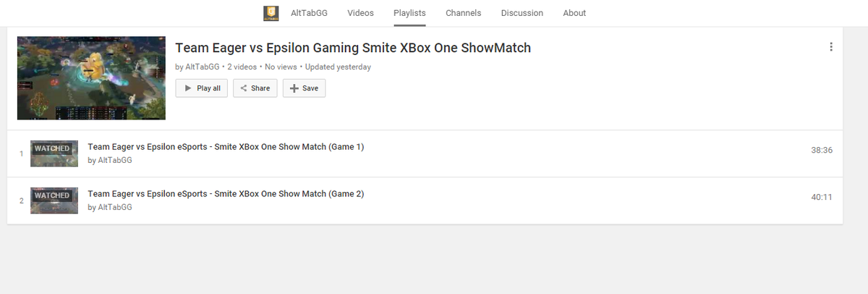
Task: Click the 40:11 duration text
Action: [x=822, y=197]
